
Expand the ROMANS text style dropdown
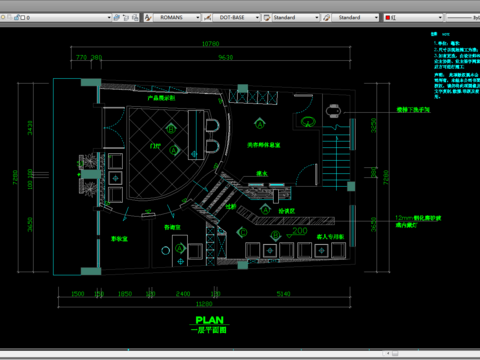click(x=198, y=17)
